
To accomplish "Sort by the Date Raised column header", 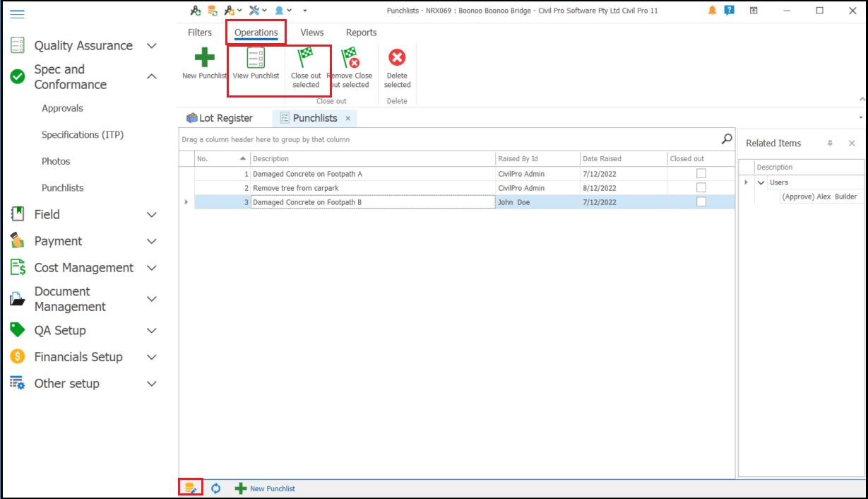I will [602, 159].
